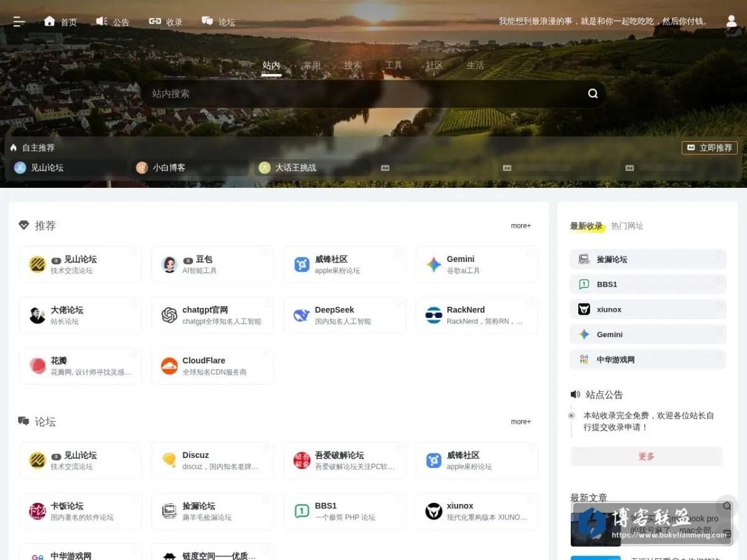Switch to the 常用 search tab
Image resolution: width=747 pixels, height=560 pixels.
pos(312,65)
